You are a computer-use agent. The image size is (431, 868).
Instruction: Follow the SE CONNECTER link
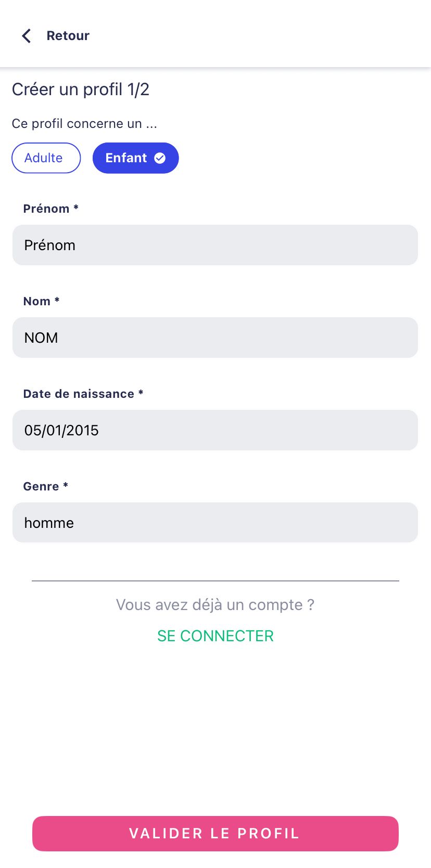click(215, 636)
